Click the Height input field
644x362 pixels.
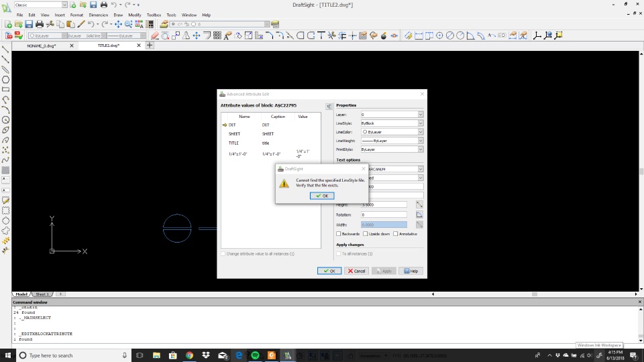tap(384, 204)
